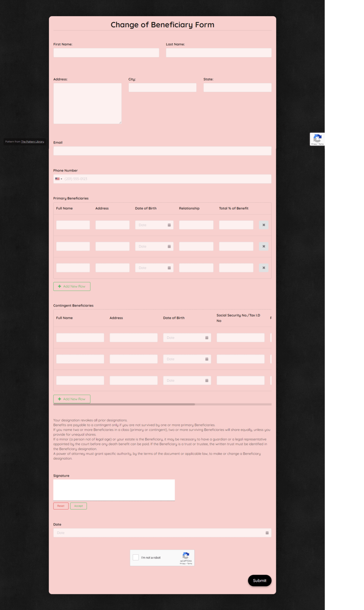Open calendar icon in bottom Date field
Image resolution: width=364 pixels, height=610 pixels.
(267, 533)
